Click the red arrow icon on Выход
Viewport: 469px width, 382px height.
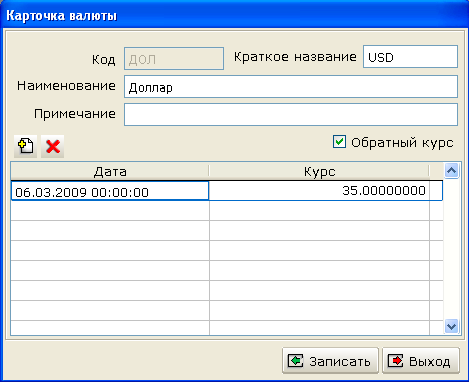395,361
